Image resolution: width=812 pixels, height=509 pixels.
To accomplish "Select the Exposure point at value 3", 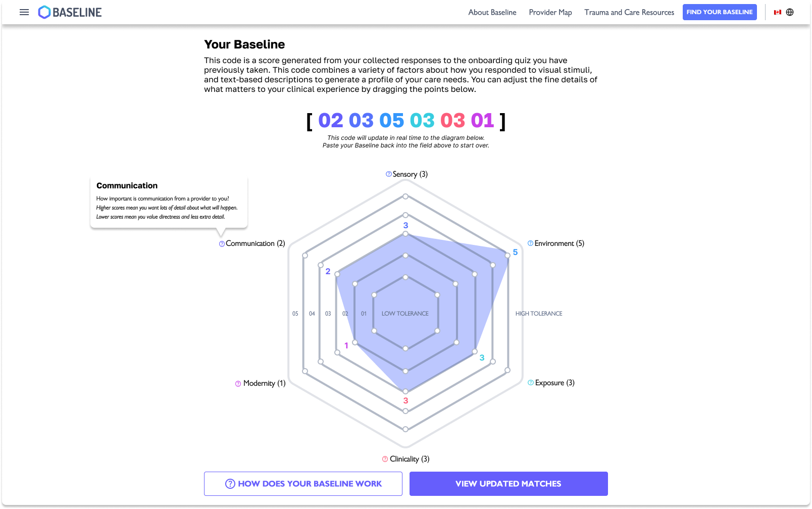I will pos(475,351).
